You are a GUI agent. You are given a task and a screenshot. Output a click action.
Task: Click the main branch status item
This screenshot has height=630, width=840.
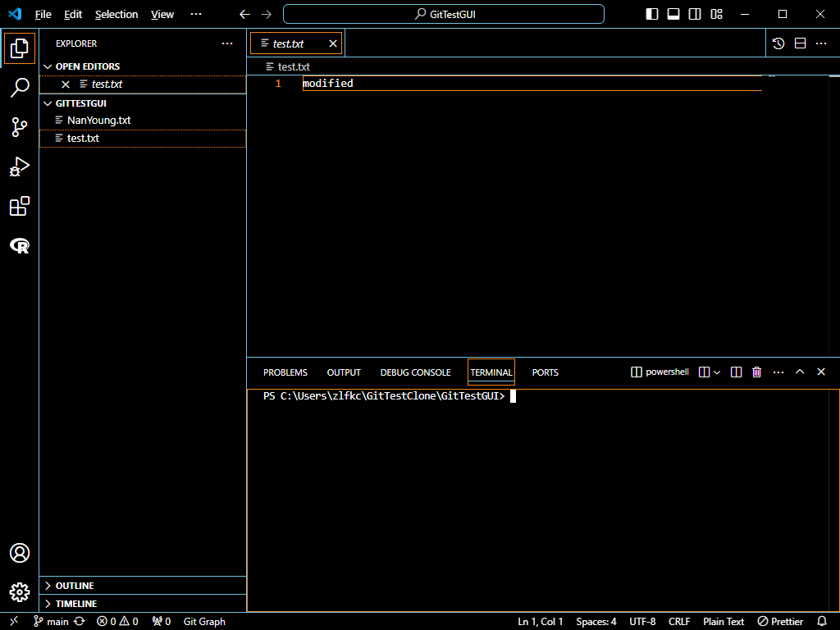tap(52, 622)
